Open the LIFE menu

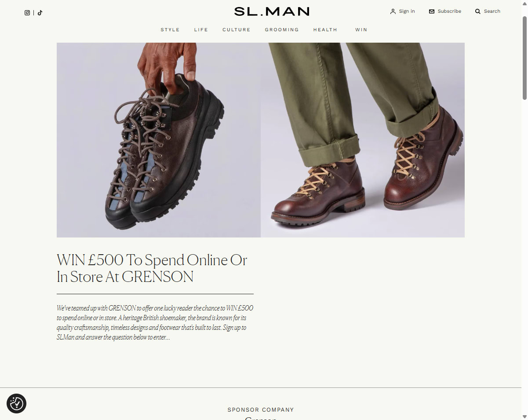(x=201, y=30)
